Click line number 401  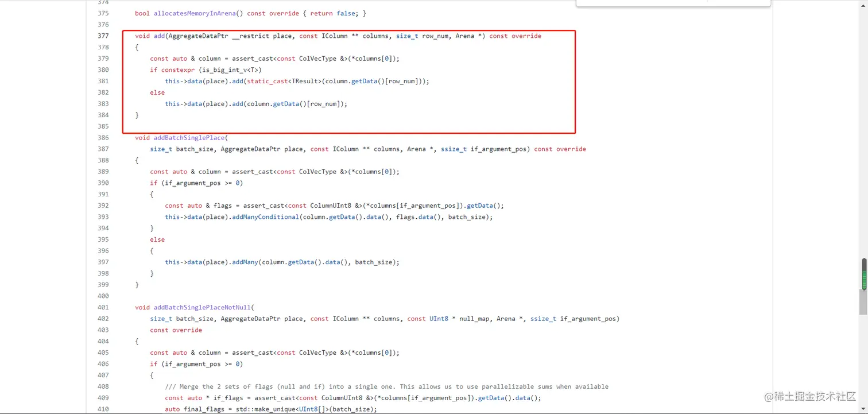pos(103,307)
